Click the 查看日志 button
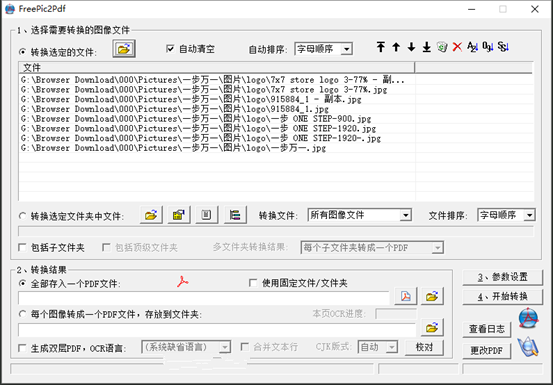553x385 pixels. click(x=487, y=329)
